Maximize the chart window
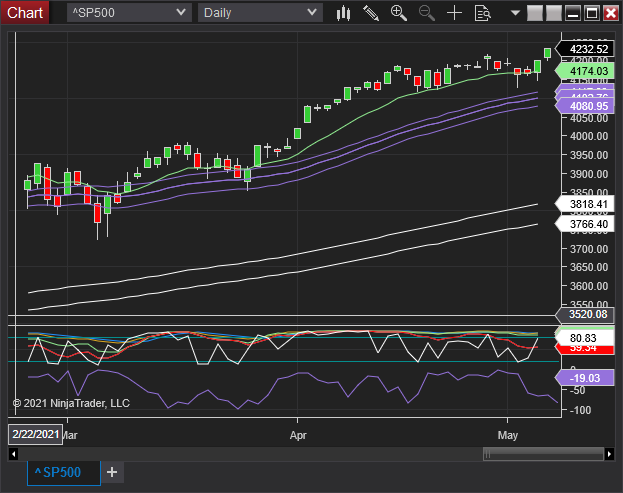This screenshot has height=493, width=623. click(x=592, y=13)
